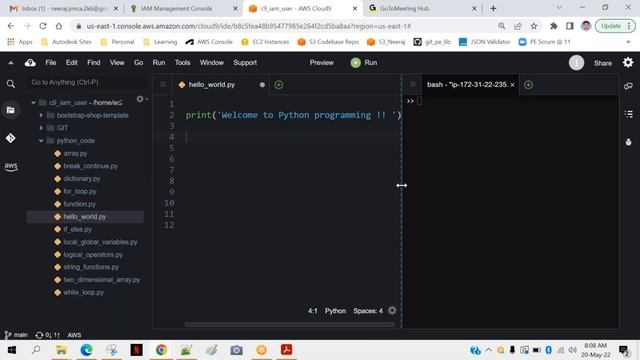Open if_else.py in the file tree

pos(77,229)
